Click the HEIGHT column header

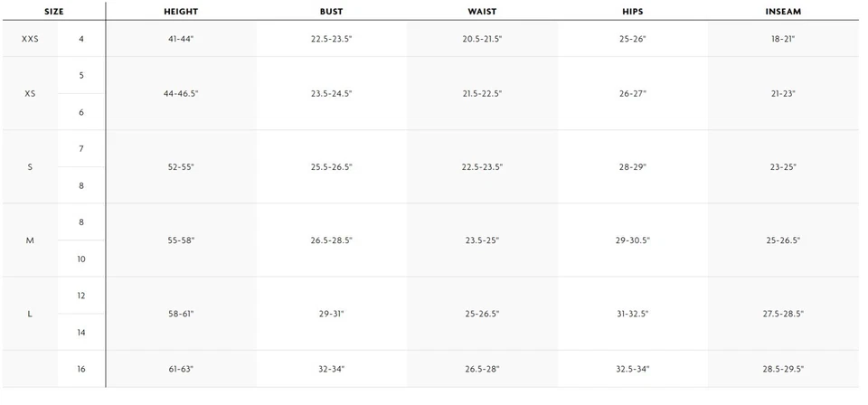(181, 12)
